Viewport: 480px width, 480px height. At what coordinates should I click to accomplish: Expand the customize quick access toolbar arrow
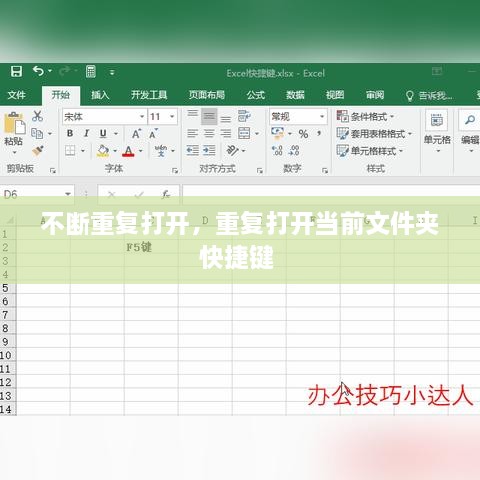(112, 72)
